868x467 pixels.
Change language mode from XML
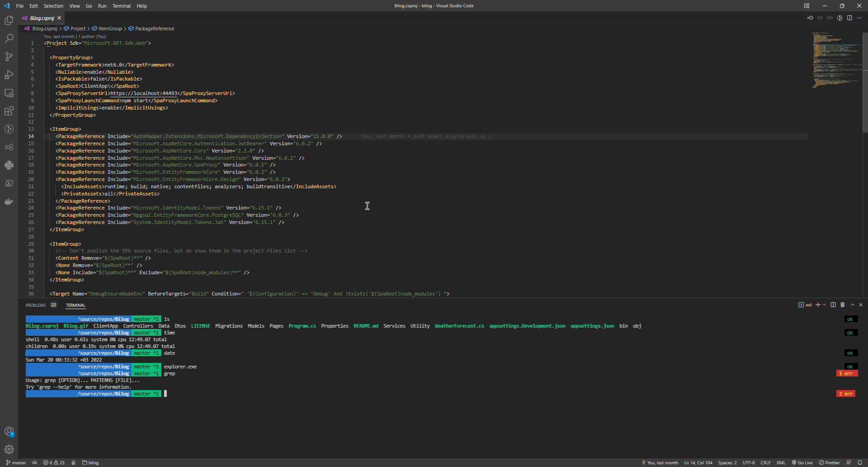(x=781, y=462)
